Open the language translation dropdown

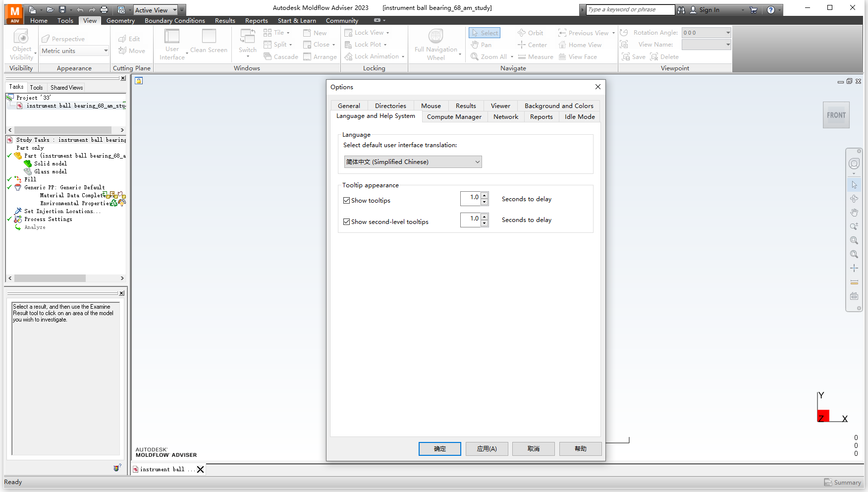tap(413, 162)
